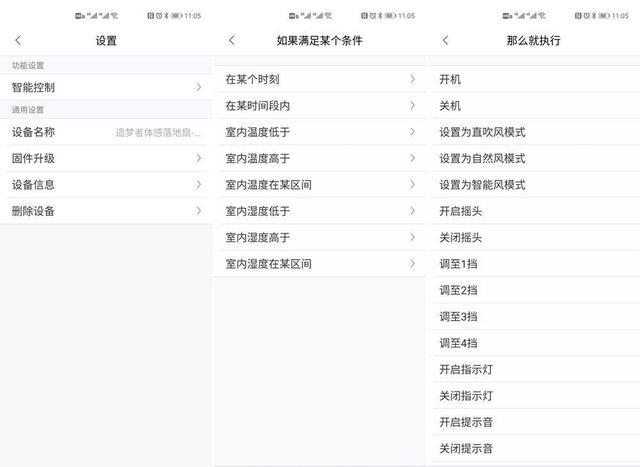Select action 开机
The image size is (640, 467).
click(x=536, y=79)
